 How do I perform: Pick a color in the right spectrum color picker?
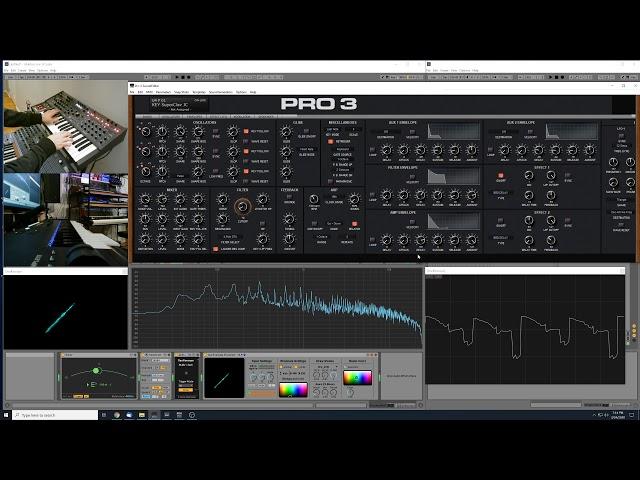(358, 378)
